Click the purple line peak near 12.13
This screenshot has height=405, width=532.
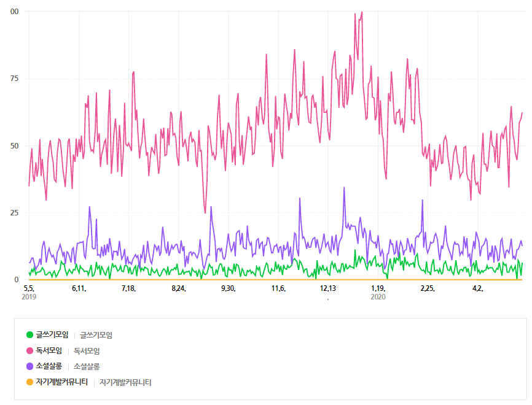click(x=344, y=187)
